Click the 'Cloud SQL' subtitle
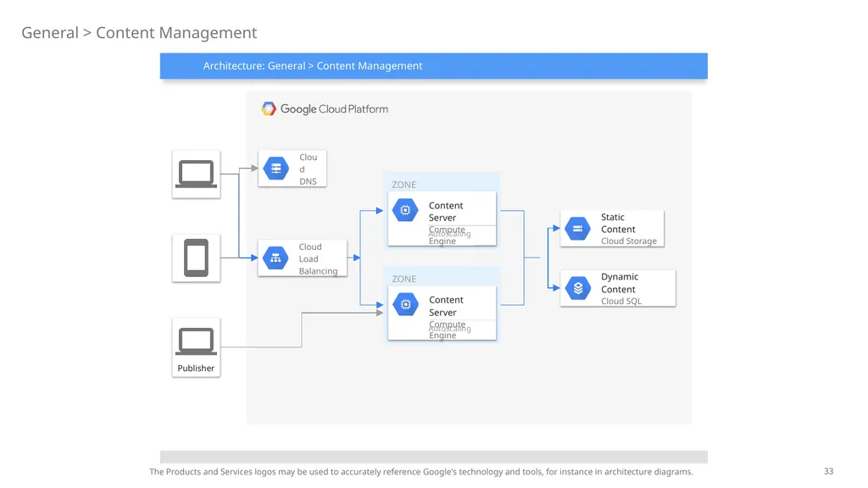 click(x=621, y=301)
